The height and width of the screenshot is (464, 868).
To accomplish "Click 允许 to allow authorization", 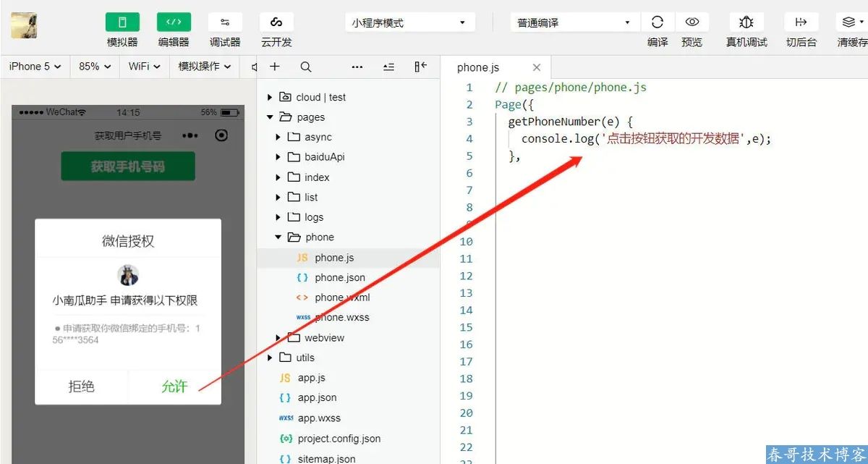I will [x=174, y=387].
